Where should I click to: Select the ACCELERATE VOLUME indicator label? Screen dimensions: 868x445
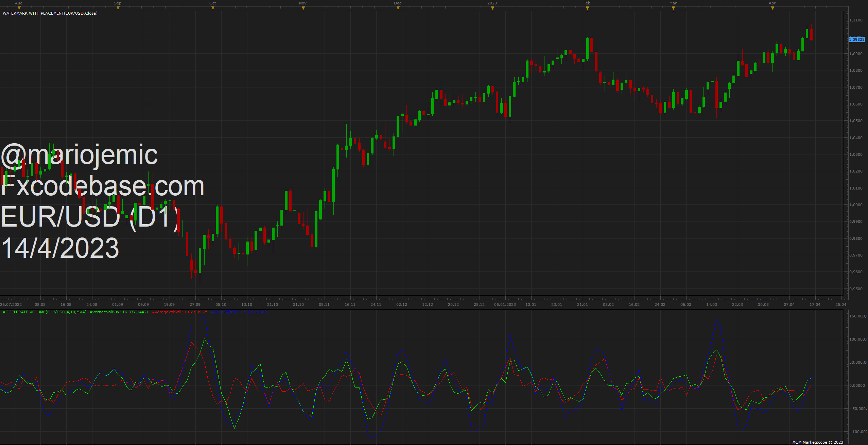click(x=45, y=312)
